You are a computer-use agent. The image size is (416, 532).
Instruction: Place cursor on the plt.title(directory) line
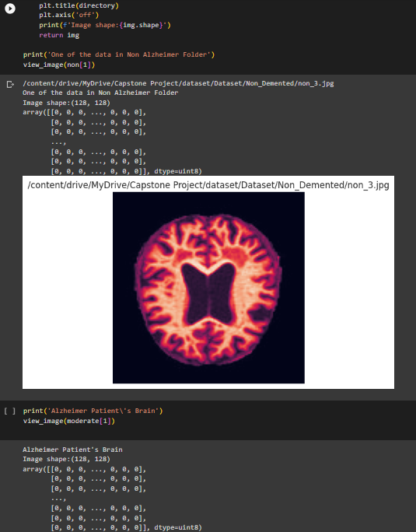click(79, 5)
